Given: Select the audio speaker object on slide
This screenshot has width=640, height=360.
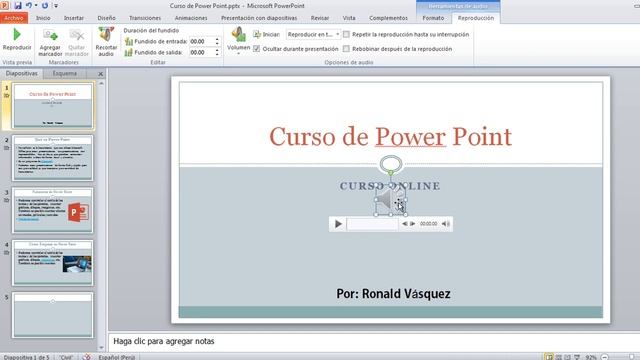Looking at the screenshot, I should pyautogui.click(x=391, y=200).
